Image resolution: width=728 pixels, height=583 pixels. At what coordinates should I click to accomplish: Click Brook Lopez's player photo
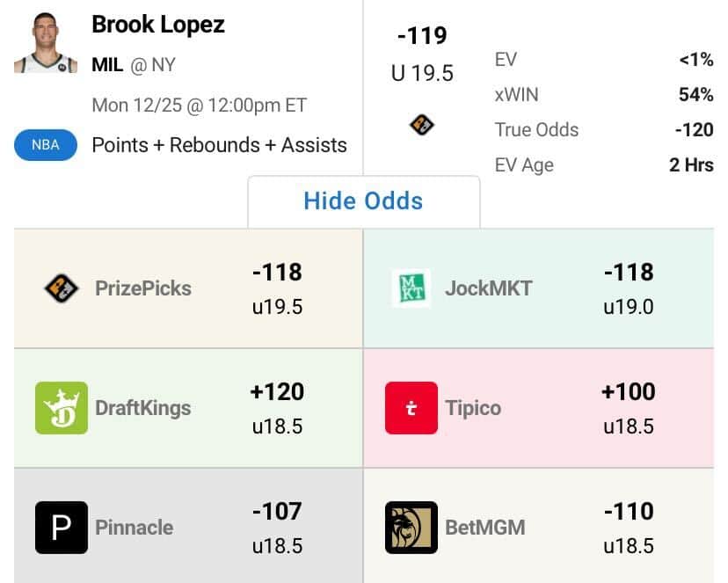40,42
